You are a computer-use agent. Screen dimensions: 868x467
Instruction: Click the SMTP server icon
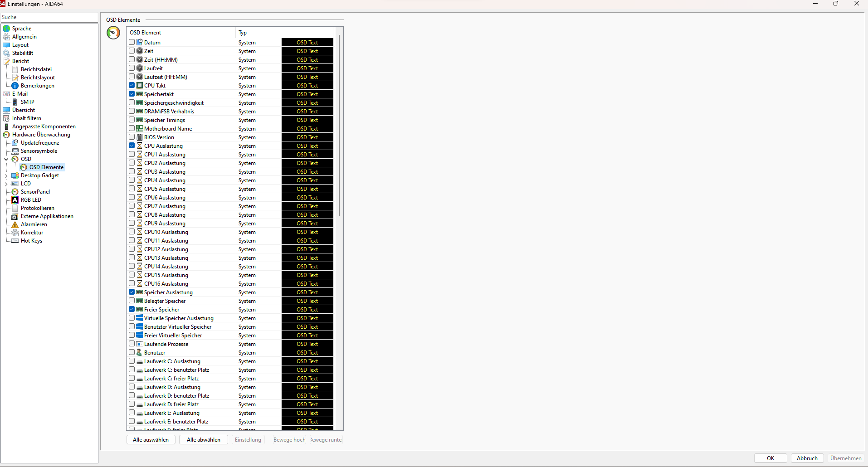15,102
